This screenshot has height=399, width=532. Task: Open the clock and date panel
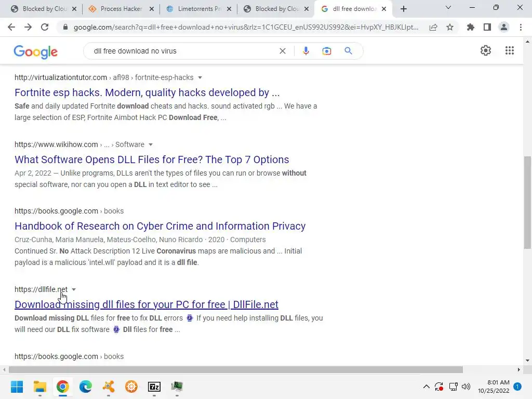[x=494, y=387]
